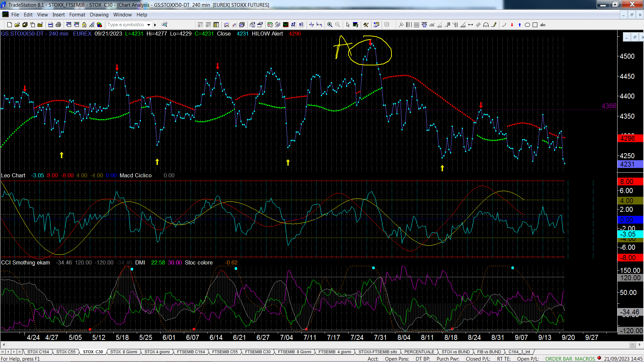The image size is (644, 362).
Task: Select the red down arrow drawing tool
Action: (512, 25)
